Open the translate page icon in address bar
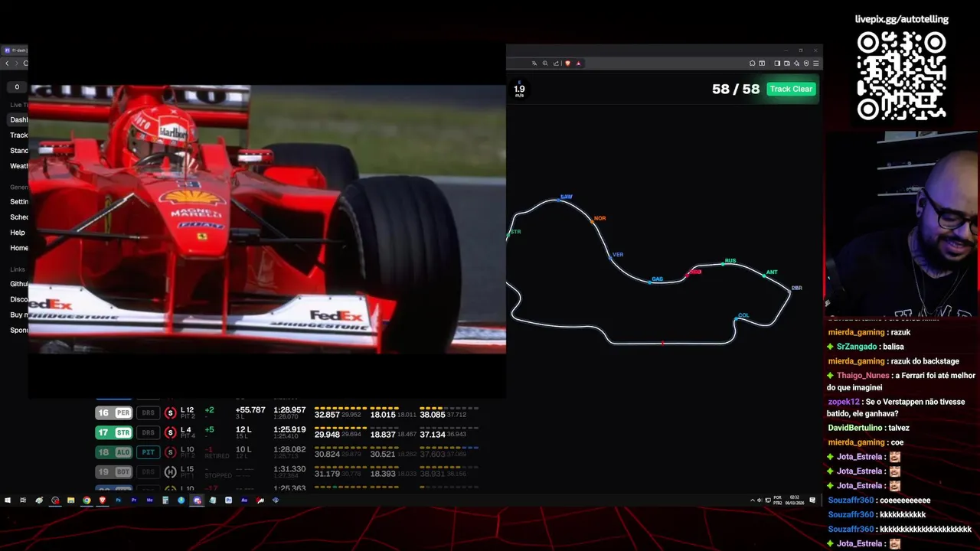 pos(534,64)
